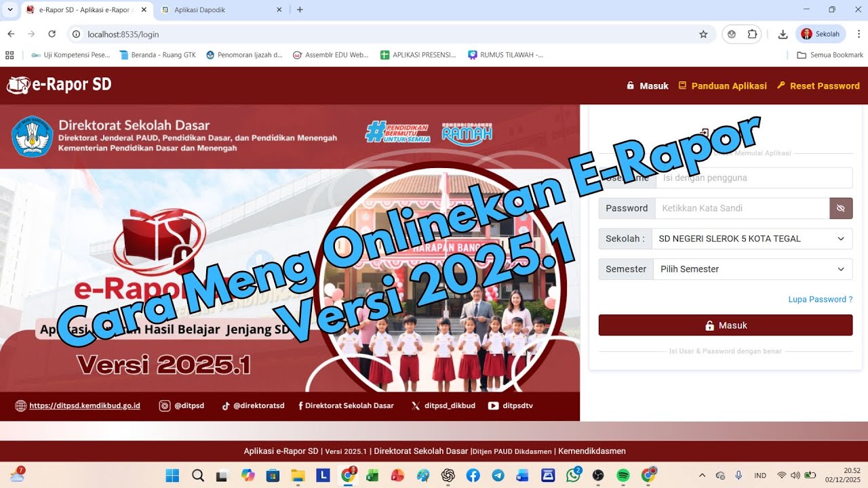Screen dimensions: 868x488
Task: Click the Kemendikbud Tut Wuri Handayani logo
Action: pyautogui.click(x=32, y=136)
